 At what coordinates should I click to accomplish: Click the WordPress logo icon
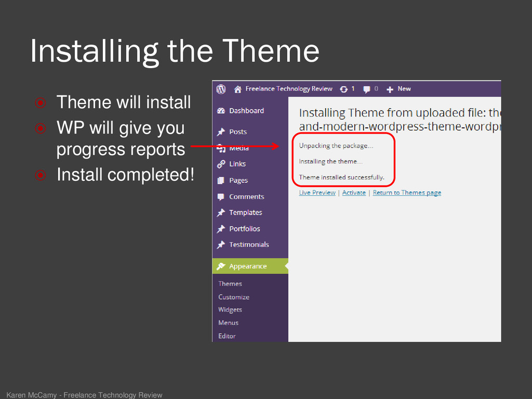[x=221, y=89]
